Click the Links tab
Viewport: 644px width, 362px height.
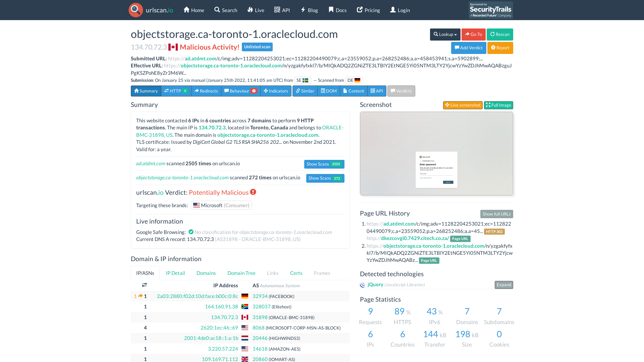pos(273,273)
